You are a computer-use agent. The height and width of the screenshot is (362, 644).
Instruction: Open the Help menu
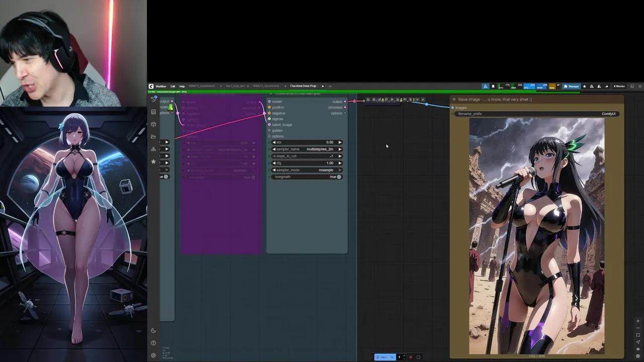(182, 86)
